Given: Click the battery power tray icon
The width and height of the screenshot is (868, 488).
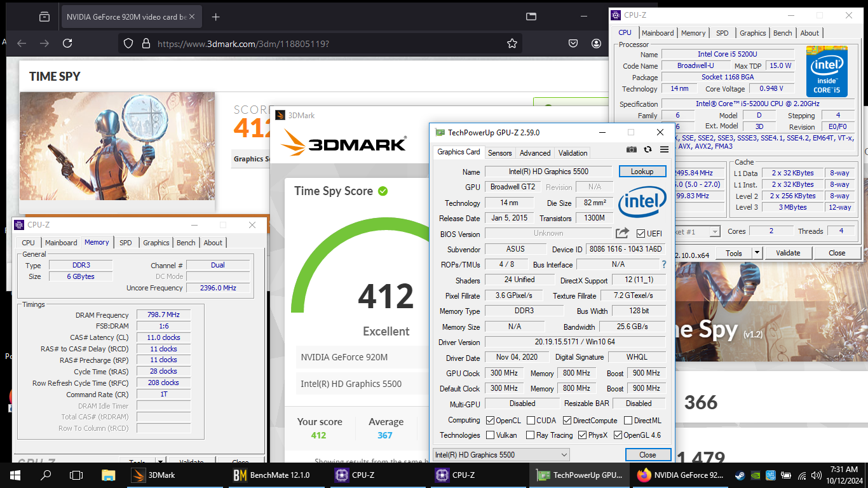Looking at the screenshot, I should (786, 475).
